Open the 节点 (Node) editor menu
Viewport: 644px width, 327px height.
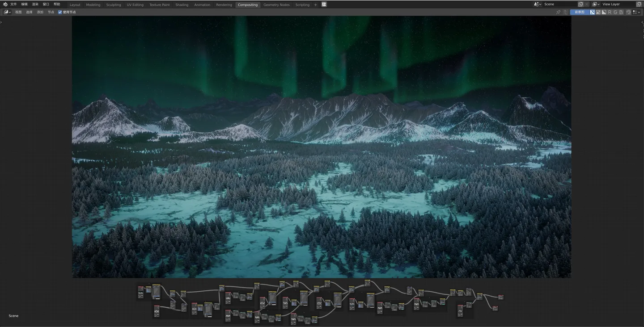point(51,12)
